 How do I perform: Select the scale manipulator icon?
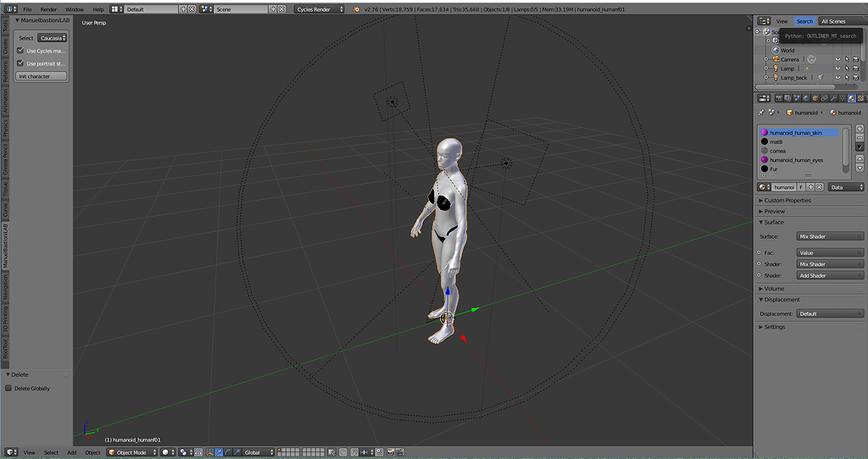237,452
